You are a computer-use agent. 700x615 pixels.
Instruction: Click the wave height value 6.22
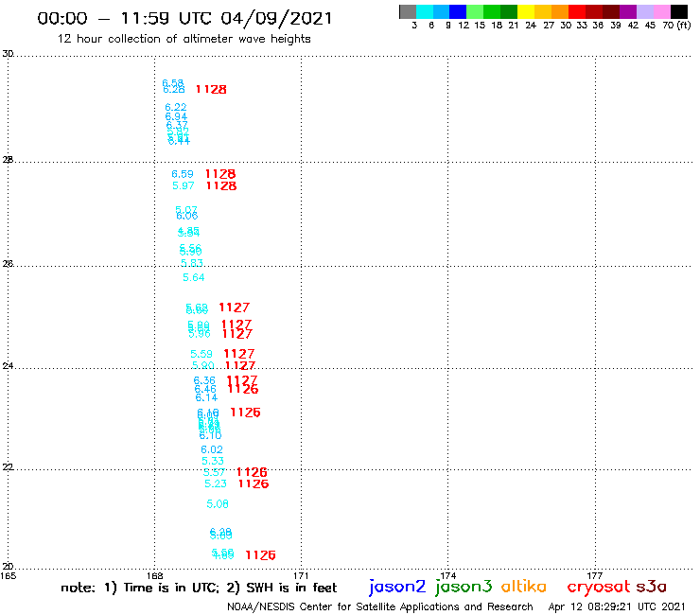point(176,107)
